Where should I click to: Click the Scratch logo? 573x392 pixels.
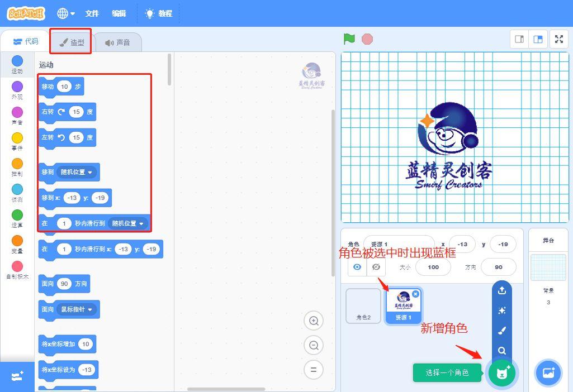[26, 13]
